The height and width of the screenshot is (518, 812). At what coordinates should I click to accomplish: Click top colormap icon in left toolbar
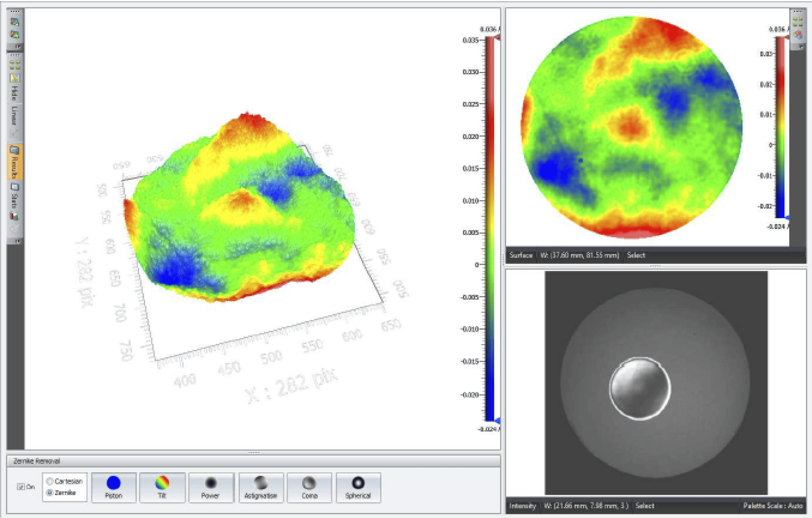coord(15,22)
